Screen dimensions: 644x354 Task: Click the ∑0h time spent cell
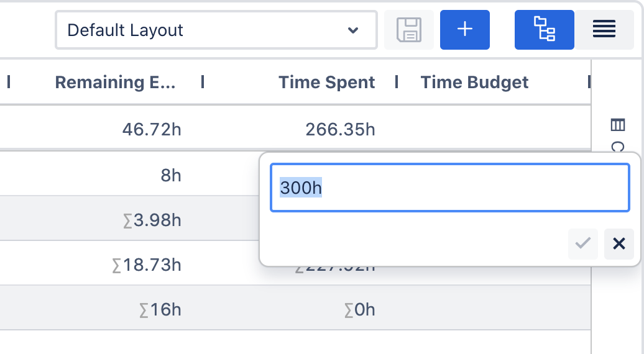pyautogui.click(x=359, y=309)
